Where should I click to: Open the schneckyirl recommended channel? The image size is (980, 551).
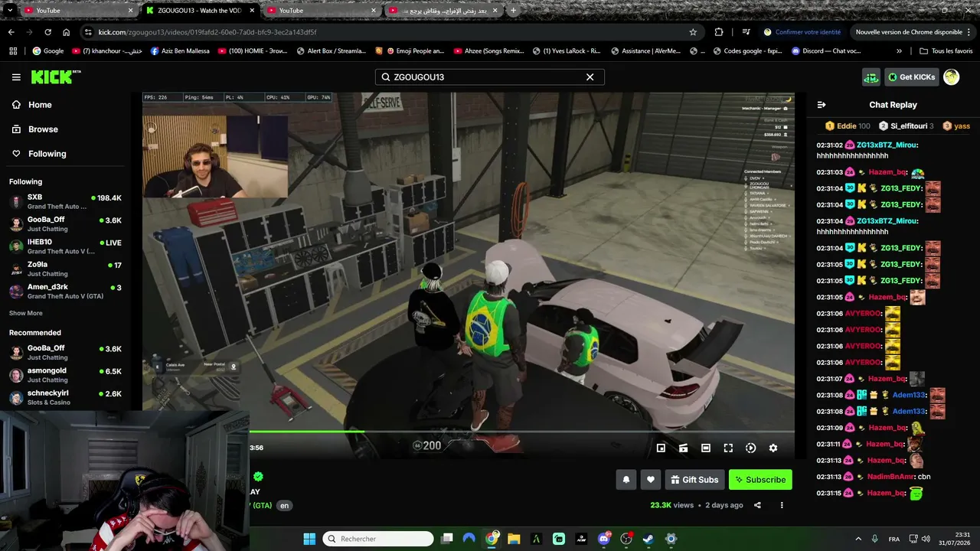click(x=66, y=398)
